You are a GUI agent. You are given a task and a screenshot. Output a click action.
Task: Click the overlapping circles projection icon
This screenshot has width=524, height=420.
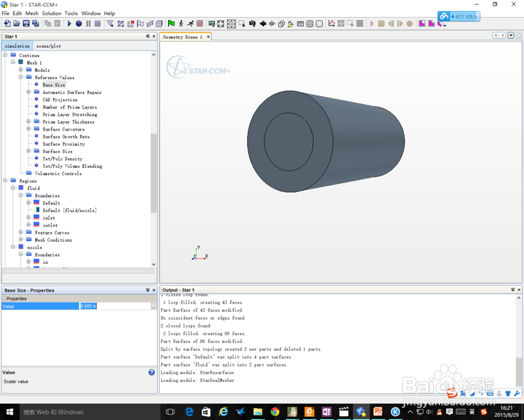pyautogui.click(x=281, y=24)
